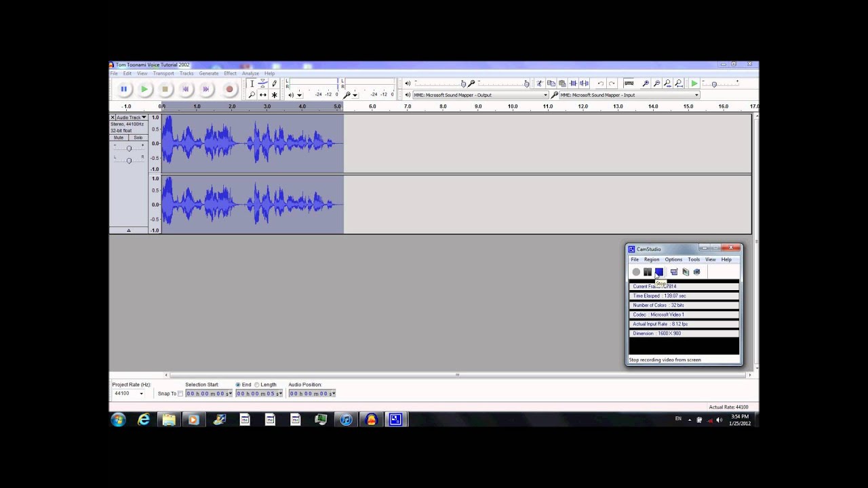Open the Audacity Edit menu

[127, 73]
